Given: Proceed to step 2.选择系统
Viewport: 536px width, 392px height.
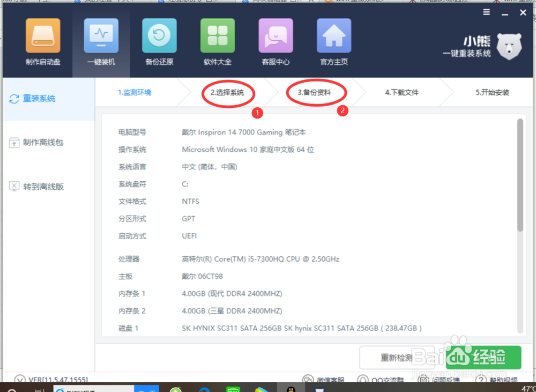Looking at the screenshot, I should pyautogui.click(x=228, y=92).
